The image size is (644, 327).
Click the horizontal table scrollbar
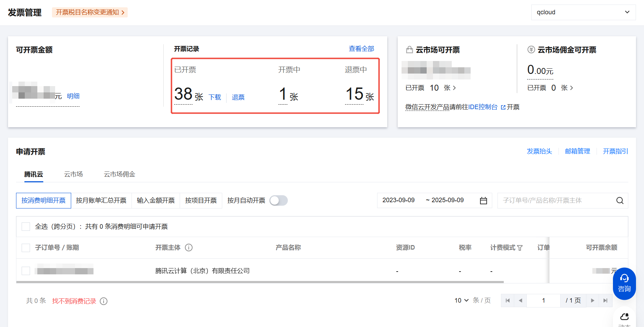pos(260,282)
